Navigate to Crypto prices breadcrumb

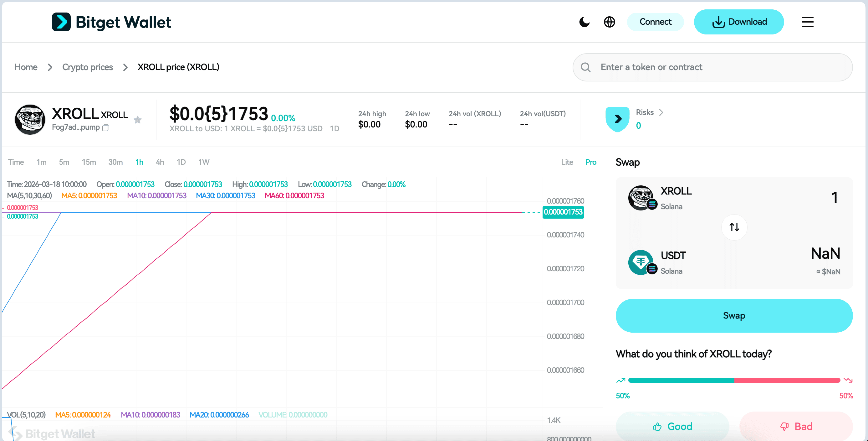point(88,67)
